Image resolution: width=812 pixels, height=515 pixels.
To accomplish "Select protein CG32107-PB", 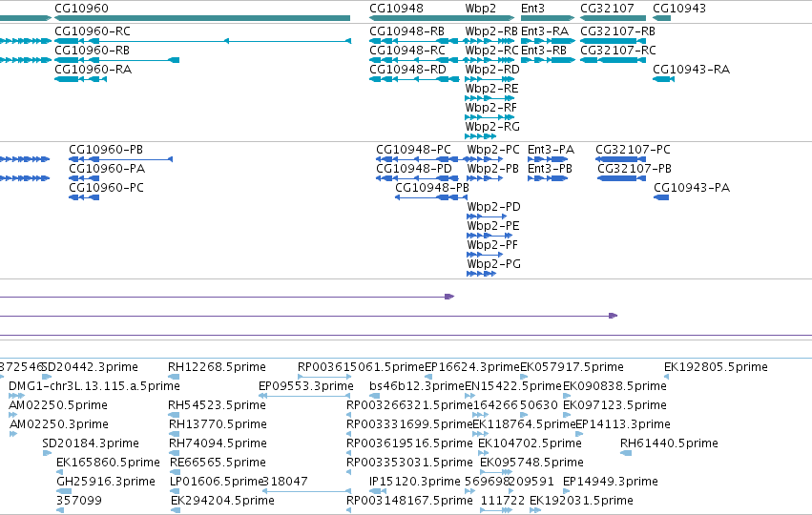I will click(635, 169).
